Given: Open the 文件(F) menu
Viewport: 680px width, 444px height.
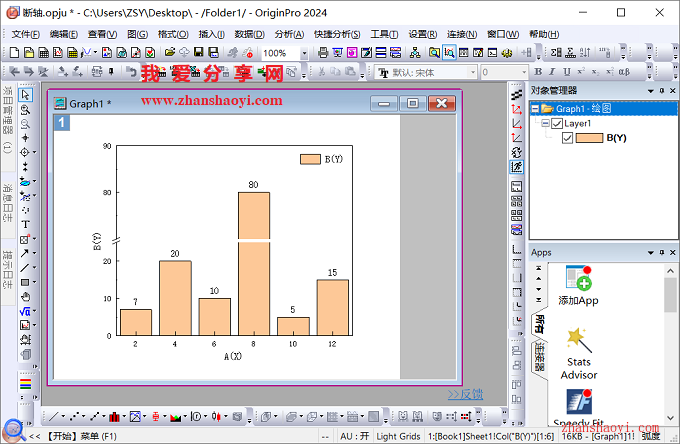Looking at the screenshot, I should [x=26, y=34].
